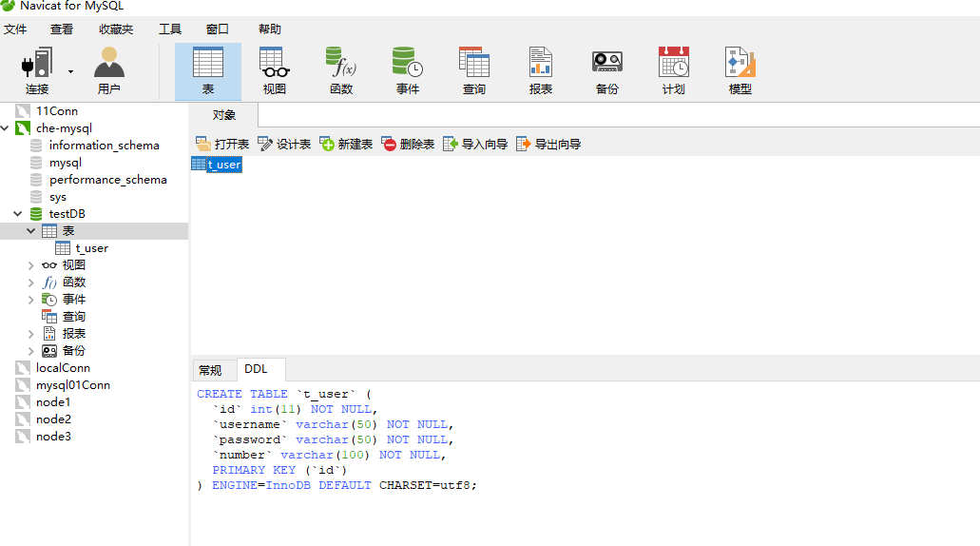Select the 查询 tree node
Image resolution: width=980 pixels, height=546 pixels.
click(73, 317)
